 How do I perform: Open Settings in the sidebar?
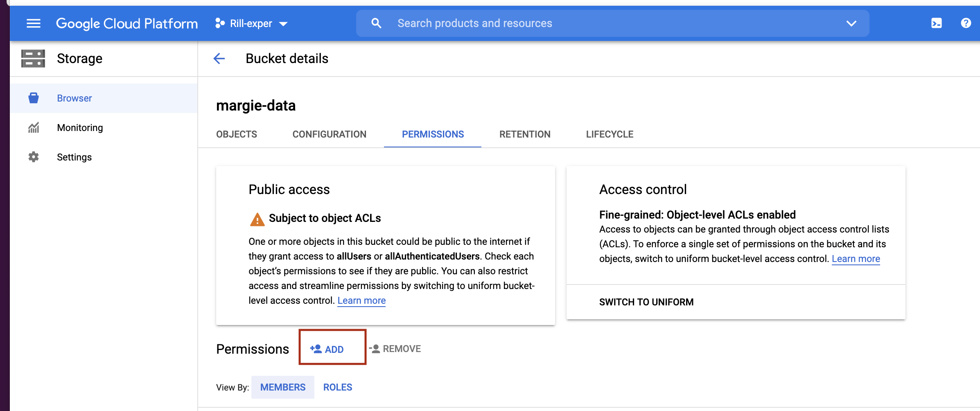[x=104, y=157]
